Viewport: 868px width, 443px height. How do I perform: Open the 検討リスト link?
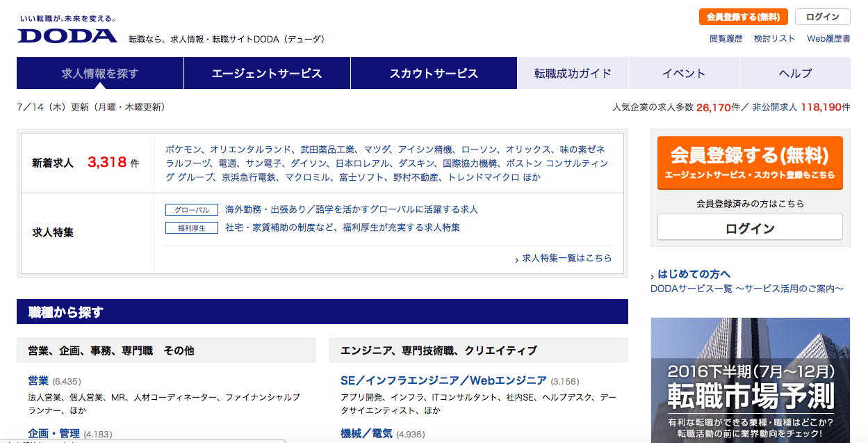[x=775, y=39]
